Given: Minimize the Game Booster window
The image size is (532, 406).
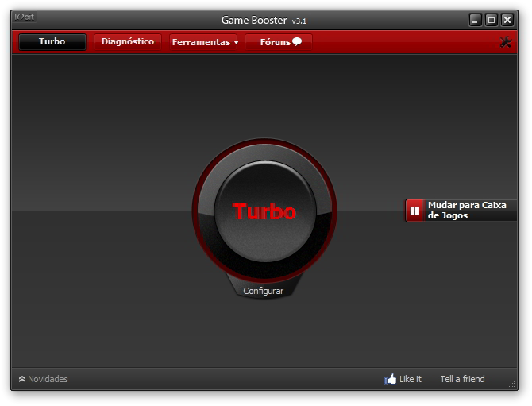Looking at the screenshot, I should [476, 20].
